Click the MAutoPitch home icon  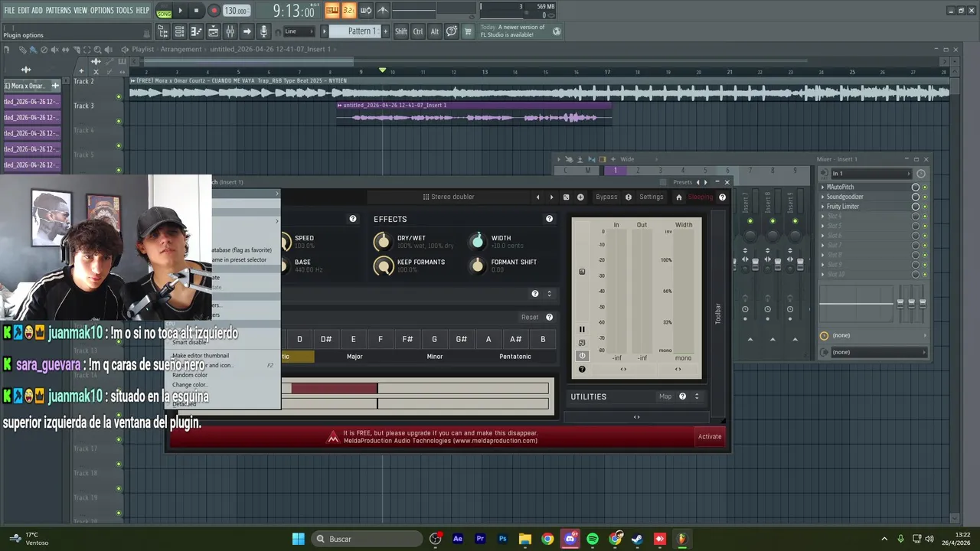click(678, 197)
